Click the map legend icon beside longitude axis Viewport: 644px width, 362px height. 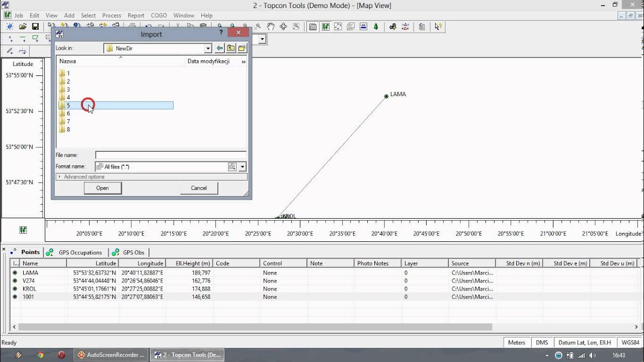click(x=23, y=230)
